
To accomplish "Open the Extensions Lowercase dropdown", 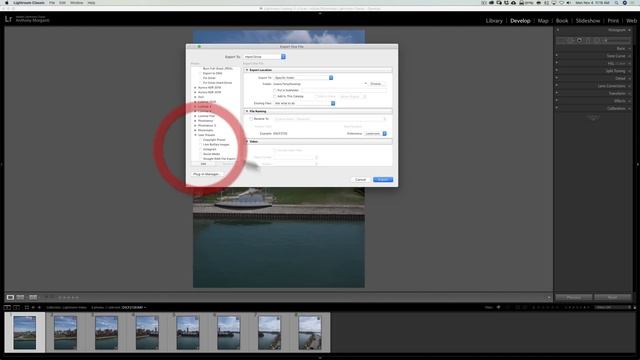I will click(x=376, y=133).
